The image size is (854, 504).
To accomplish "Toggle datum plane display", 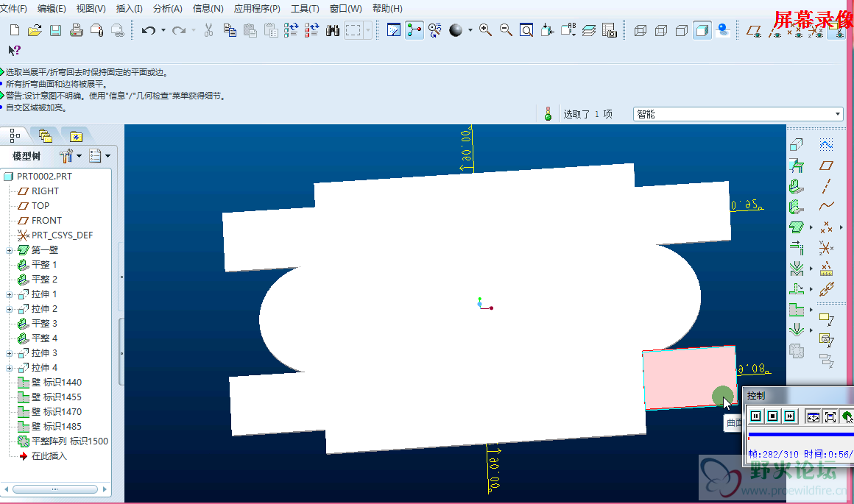I will pos(754,31).
